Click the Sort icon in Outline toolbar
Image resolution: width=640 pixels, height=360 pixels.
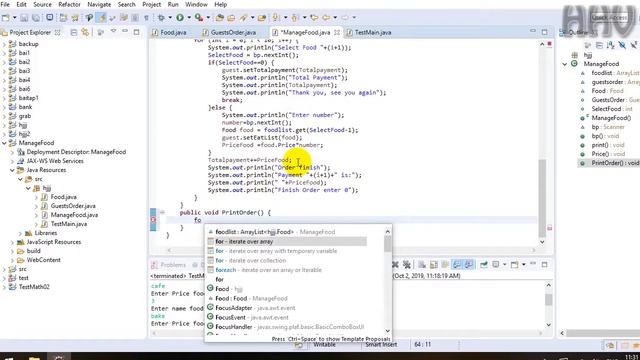(x=611, y=45)
